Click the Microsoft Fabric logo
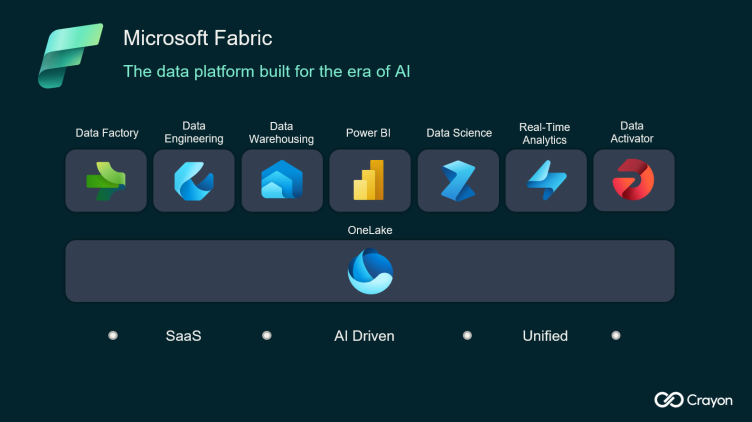752x422 pixels. (70, 55)
